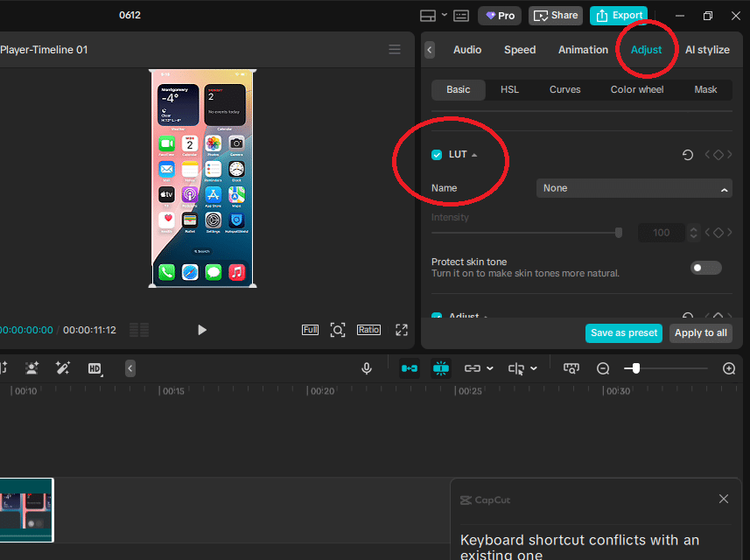Open the LUT Name dropdown
The height and width of the screenshot is (560, 750).
point(634,188)
